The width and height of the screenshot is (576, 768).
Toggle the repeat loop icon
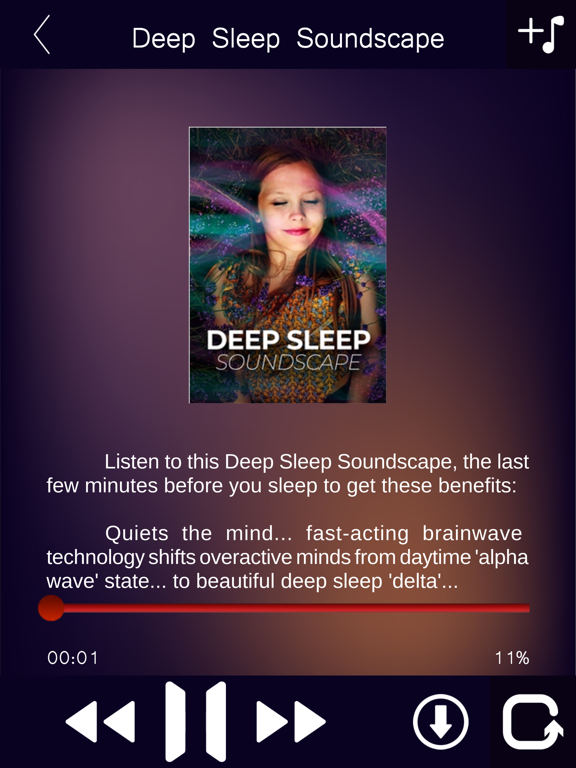(533, 722)
